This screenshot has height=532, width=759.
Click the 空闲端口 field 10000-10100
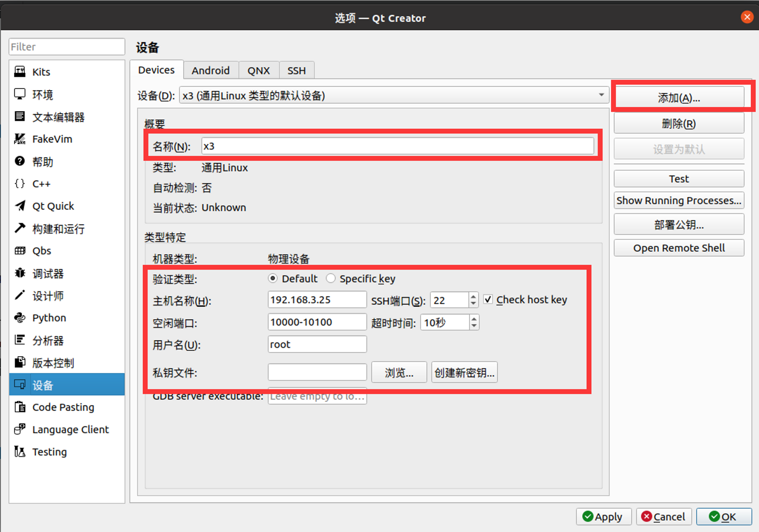pyautogui.click(x=317, y=322)
